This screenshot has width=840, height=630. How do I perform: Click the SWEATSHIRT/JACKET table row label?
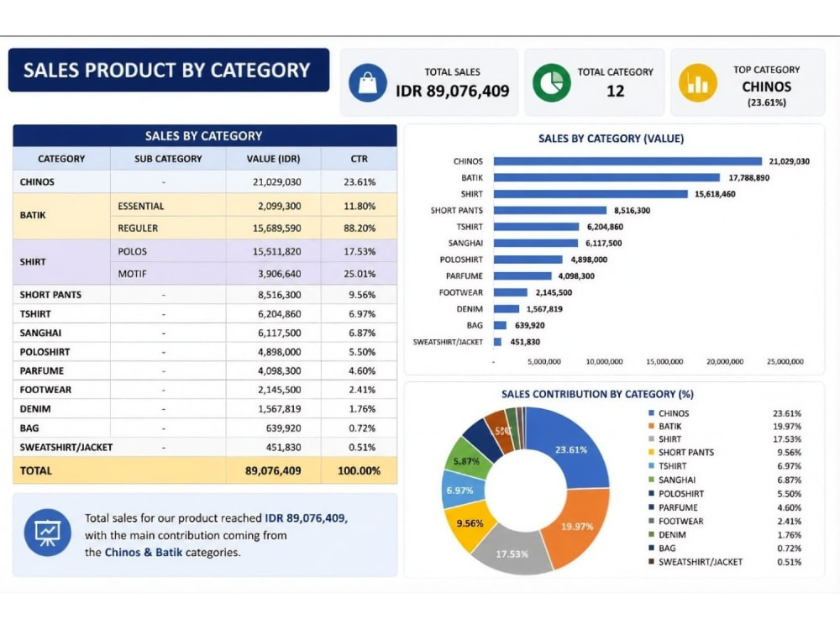click(66, 448)
